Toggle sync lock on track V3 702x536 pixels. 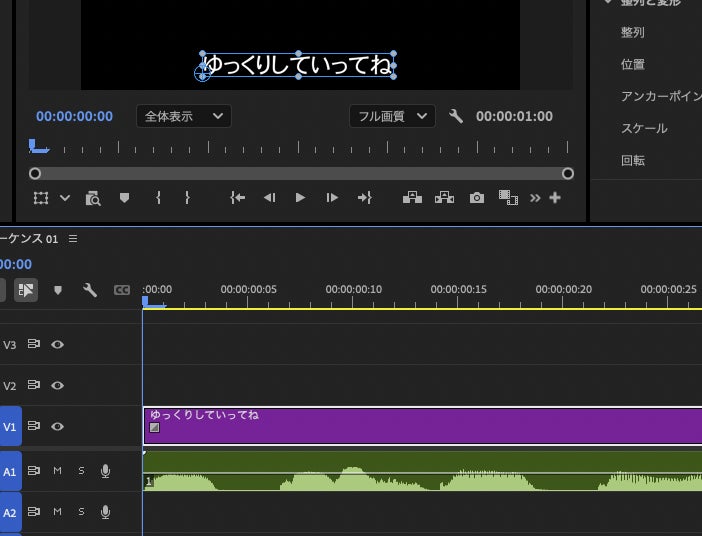34,344
